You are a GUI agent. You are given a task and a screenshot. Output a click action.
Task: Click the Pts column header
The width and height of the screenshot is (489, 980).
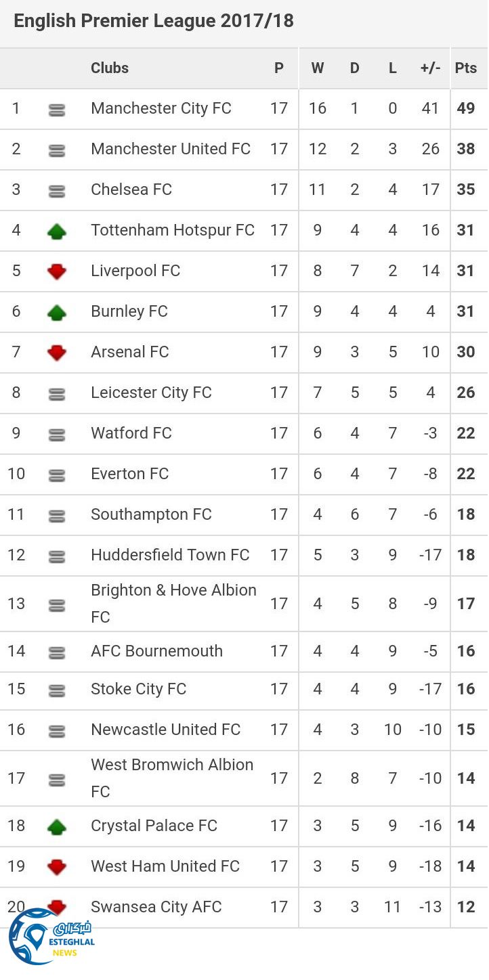[x=466, y=68]
